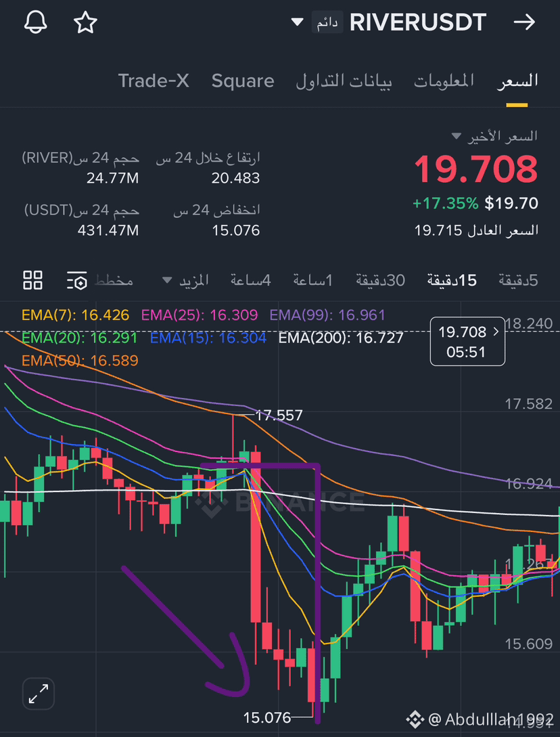
Task: Tap the EMA(50) 16.589 indicator label
Action: (x=80, y=361)
